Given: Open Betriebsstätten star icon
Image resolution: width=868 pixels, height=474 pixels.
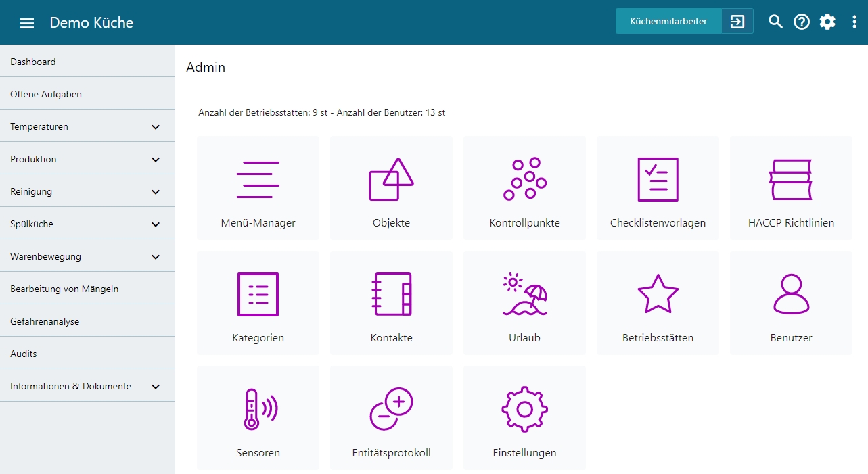Looking at the screenshot, I should coord(658,294).
